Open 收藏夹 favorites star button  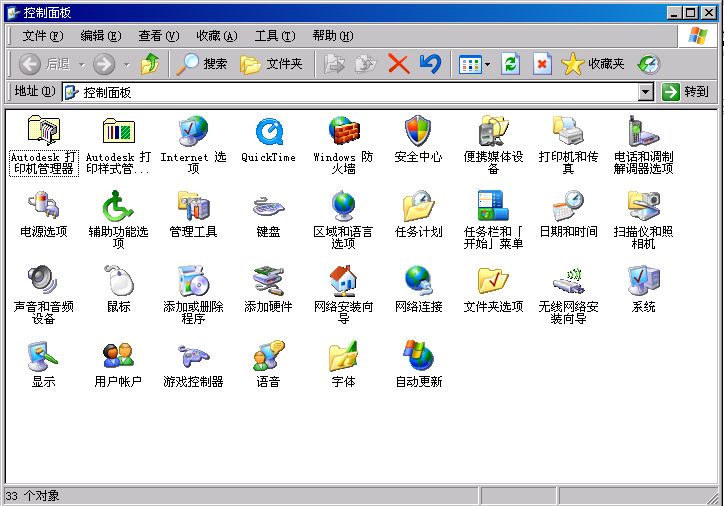tap(592, 64)
